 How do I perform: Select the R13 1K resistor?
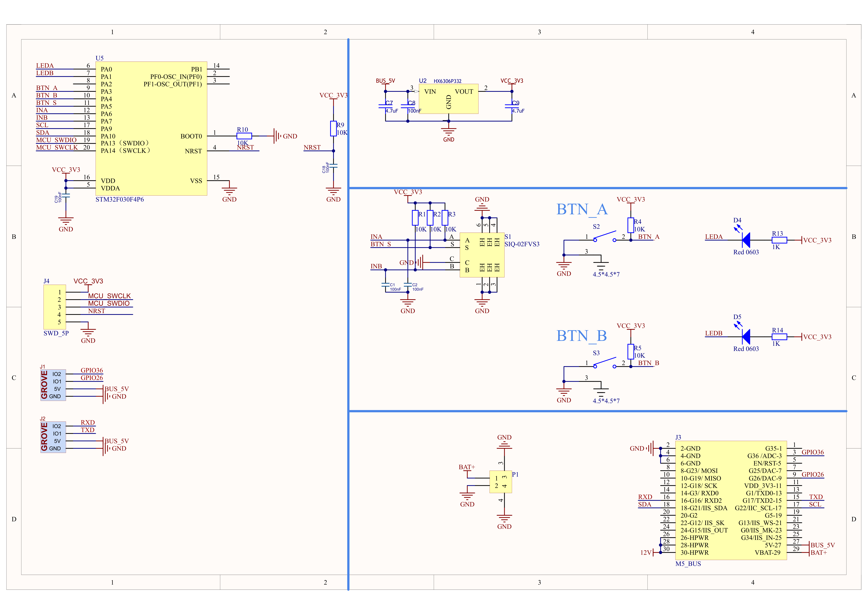tap(780, 240)
